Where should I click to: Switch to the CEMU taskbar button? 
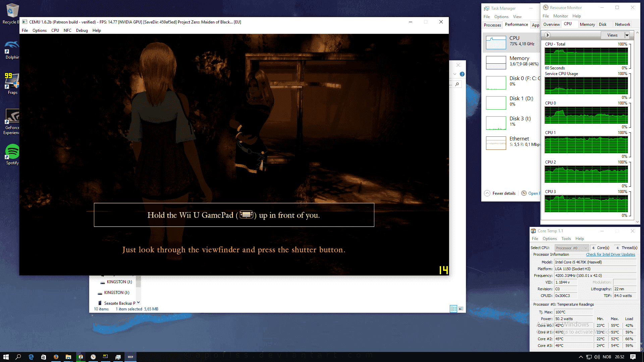[130, 357]
